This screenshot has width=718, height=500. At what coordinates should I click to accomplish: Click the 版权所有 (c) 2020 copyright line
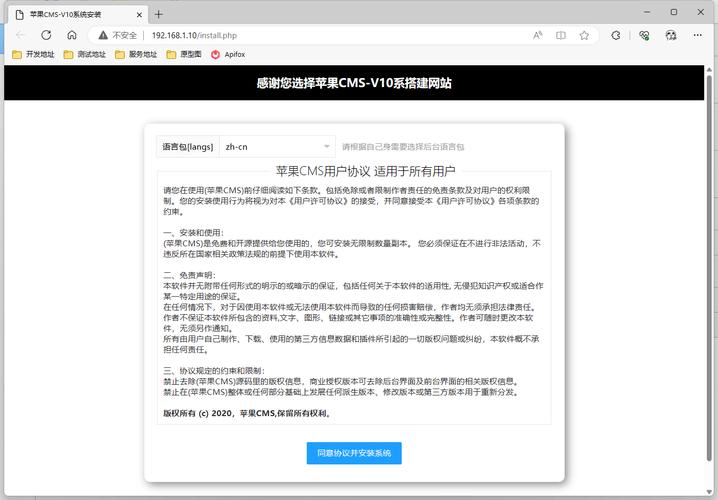(247, 413)
